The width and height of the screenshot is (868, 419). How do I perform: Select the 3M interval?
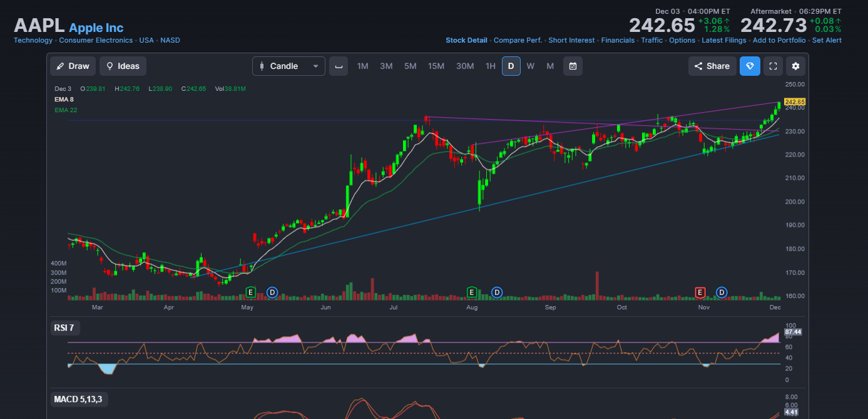pos(386,66)
